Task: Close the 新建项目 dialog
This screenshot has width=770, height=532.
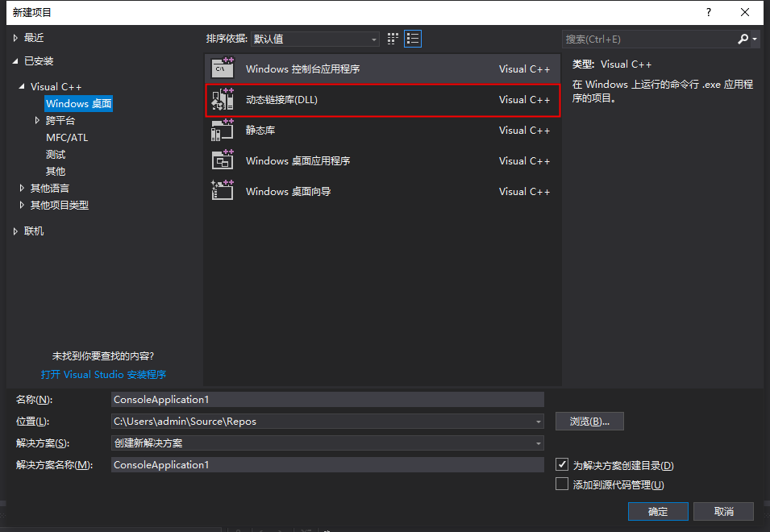Action: click(x=745, y=12)
